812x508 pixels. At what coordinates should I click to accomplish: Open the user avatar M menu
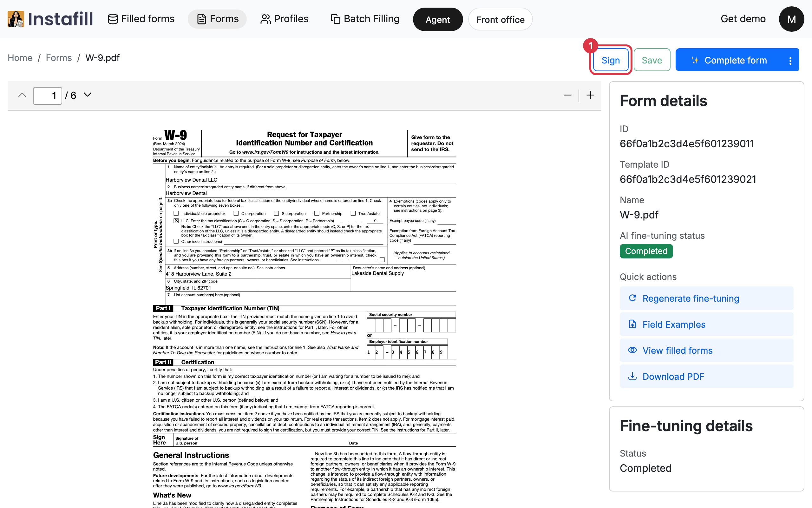pyautogui.click(x=791, y=19)
